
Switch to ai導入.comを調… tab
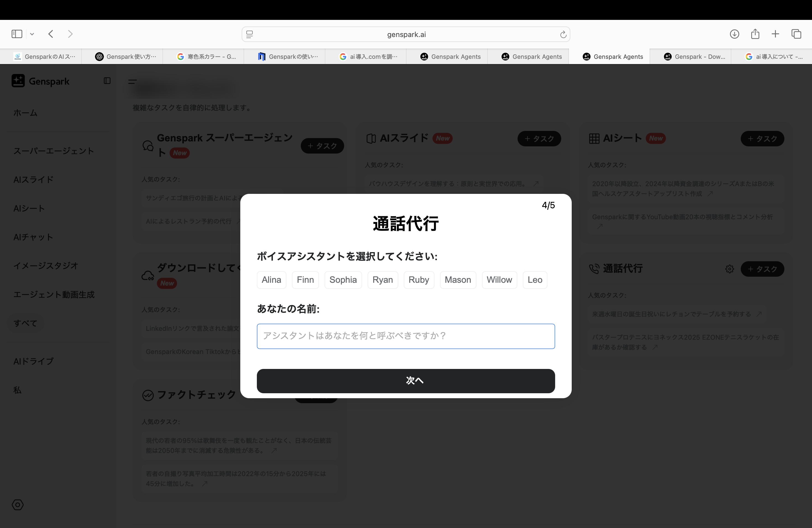[x=366, y=57]
